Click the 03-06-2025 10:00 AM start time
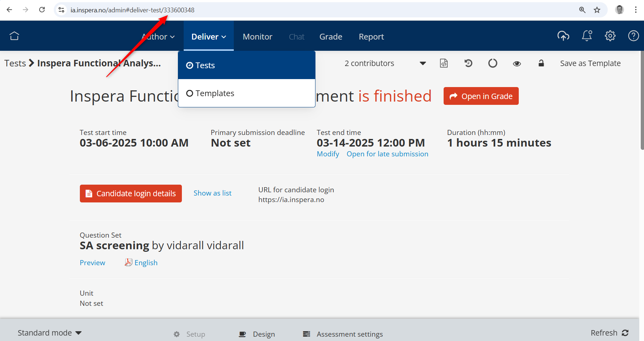This screenshot has width=644, height=341. point(134,143)
